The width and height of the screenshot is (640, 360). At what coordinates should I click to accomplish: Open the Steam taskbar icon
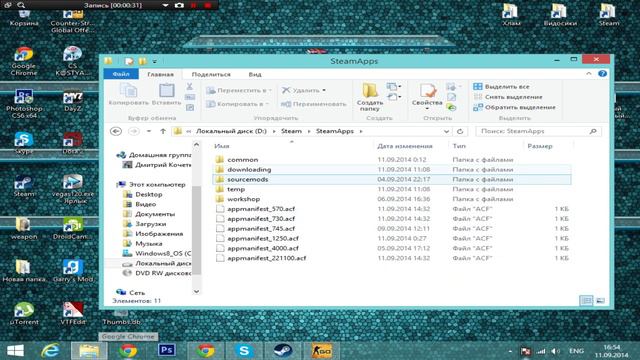(x=282, y=351)
